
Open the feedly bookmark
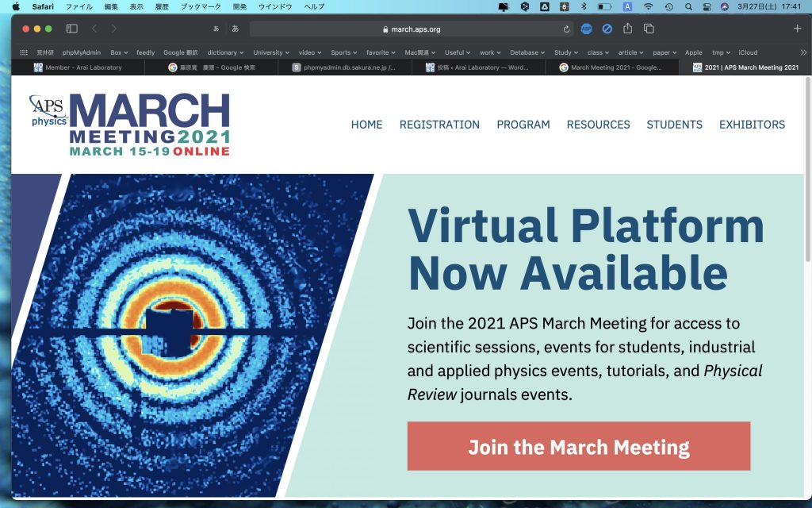coord(146,52)
